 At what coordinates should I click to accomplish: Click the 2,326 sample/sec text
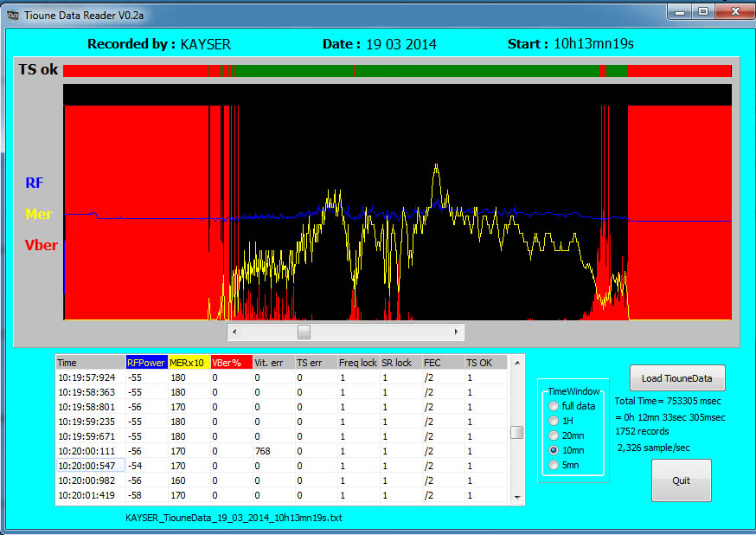[653, 448]
